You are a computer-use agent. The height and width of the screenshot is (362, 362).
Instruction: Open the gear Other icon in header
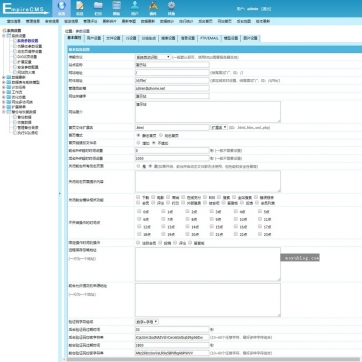click(171, 8)
